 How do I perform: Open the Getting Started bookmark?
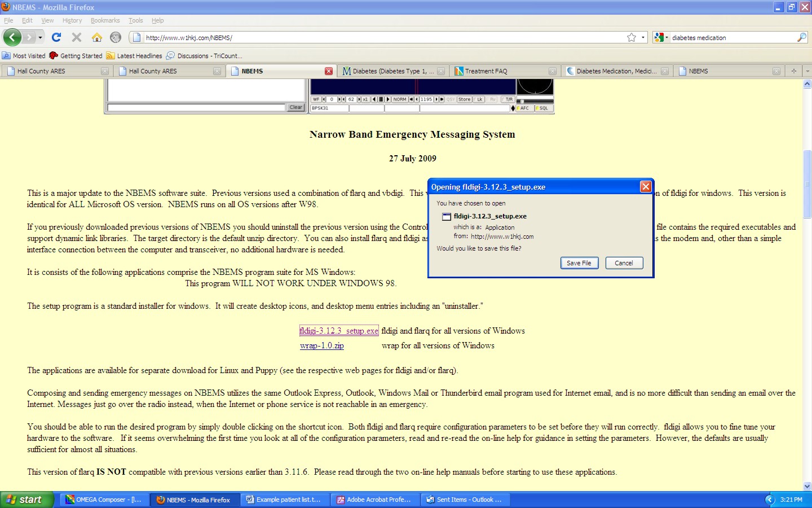[76, 56]
